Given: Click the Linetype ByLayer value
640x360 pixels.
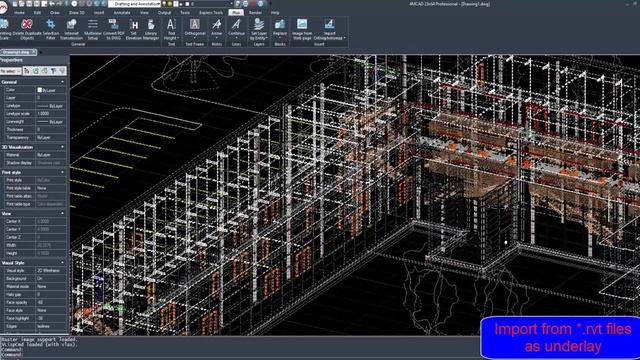Looking at the screenshot, I should click(x=51, y=106).
